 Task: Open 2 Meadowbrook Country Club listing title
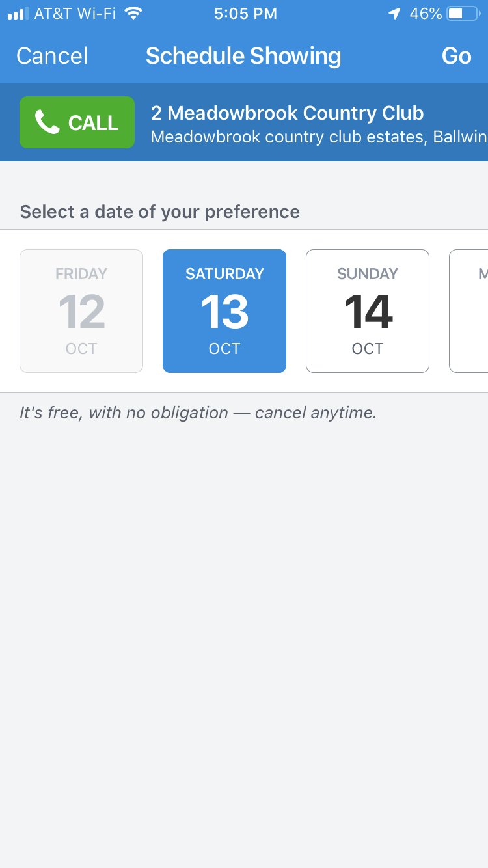tap(287, 113)
